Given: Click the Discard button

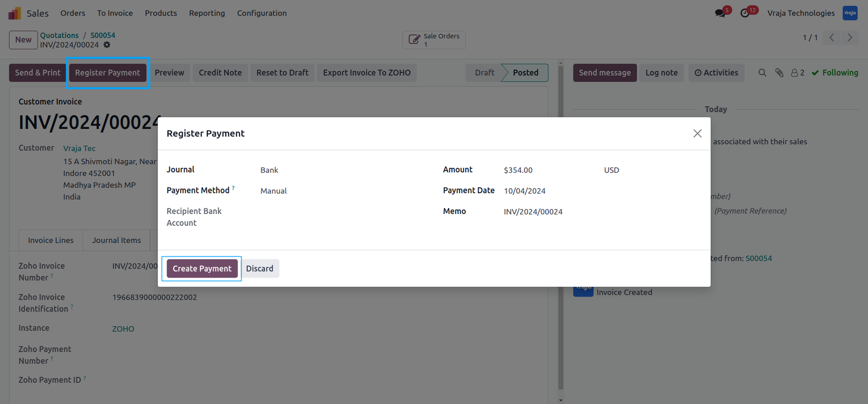Looking at the screenshot, I should (x=260, y=269).
